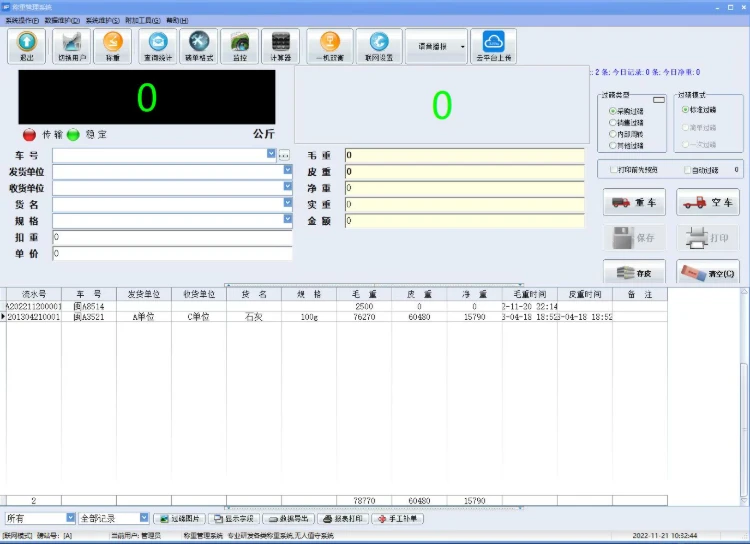This screenshot has height=544, width=750.
Task: Enable 自动过磅 automatic weighing checkbox
Action: coord(687,170)
